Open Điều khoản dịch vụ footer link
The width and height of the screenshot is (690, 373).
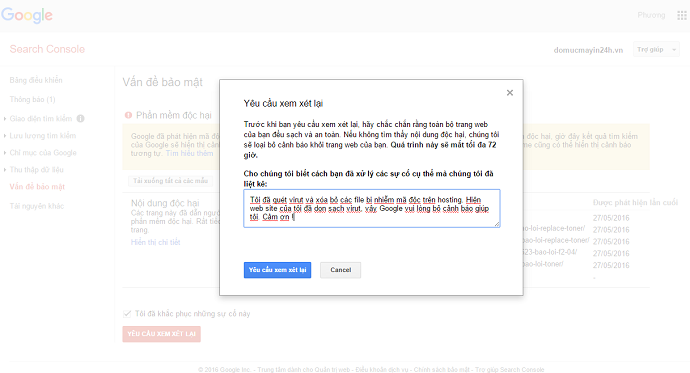(x=382, y=369)
